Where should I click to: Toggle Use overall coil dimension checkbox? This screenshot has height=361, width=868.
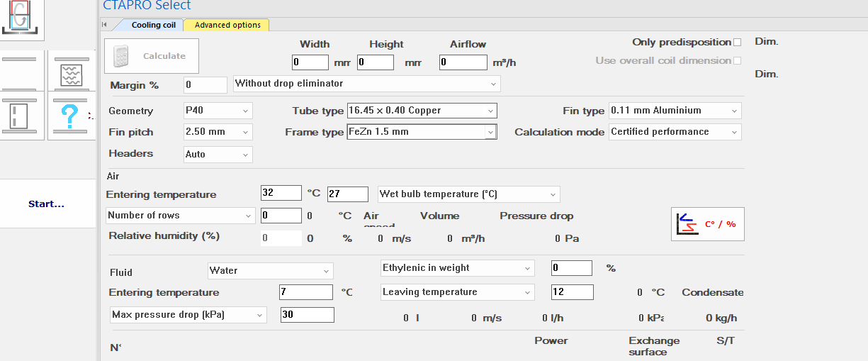[738, 61]
